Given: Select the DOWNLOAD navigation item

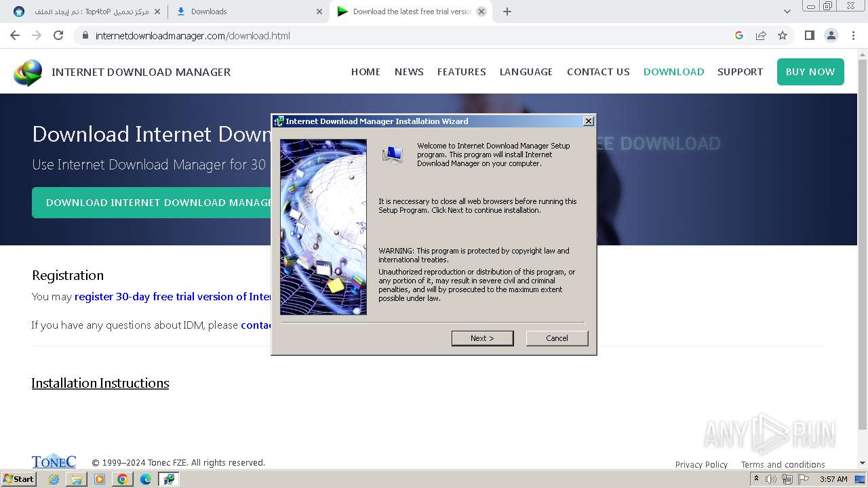Looking at the screenshot, I should click(673, 72).
